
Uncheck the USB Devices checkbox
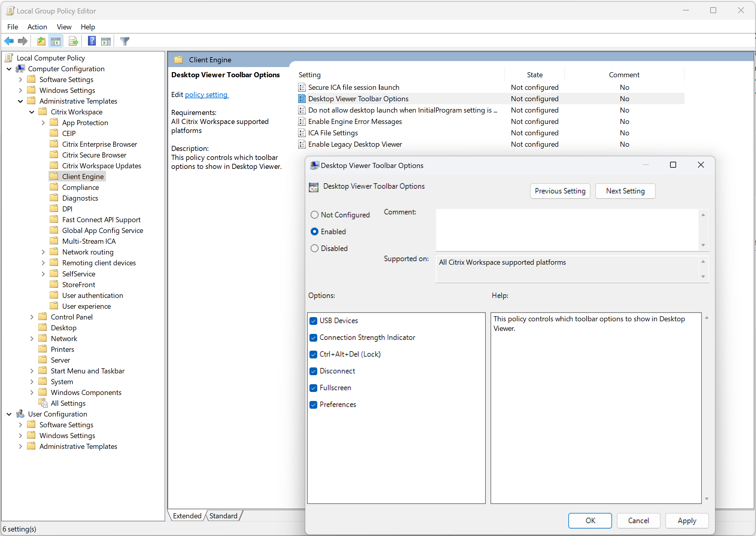point(313,321)
